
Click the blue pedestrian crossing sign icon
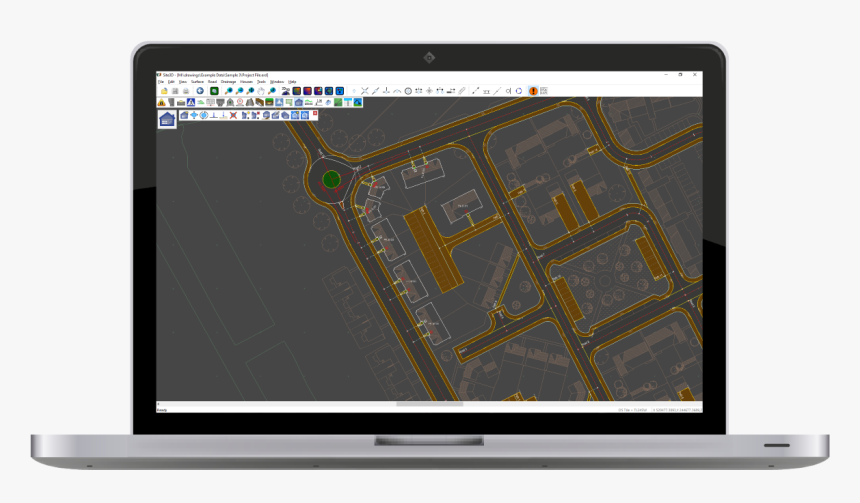pos(191,102)
